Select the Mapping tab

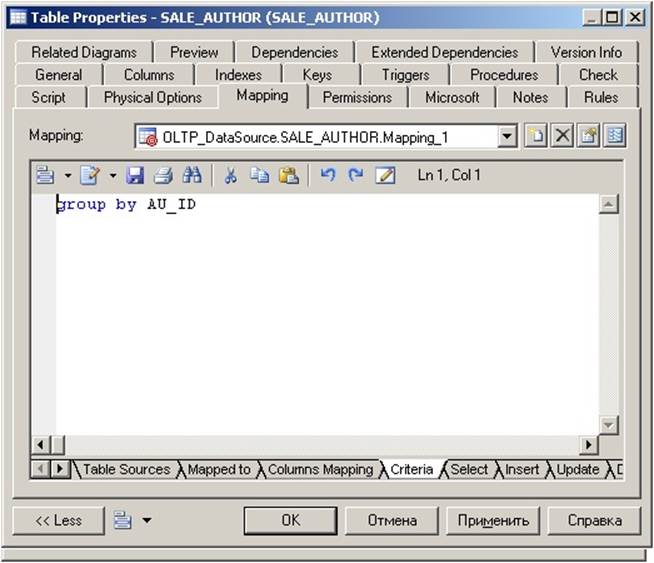click(262, 96)
